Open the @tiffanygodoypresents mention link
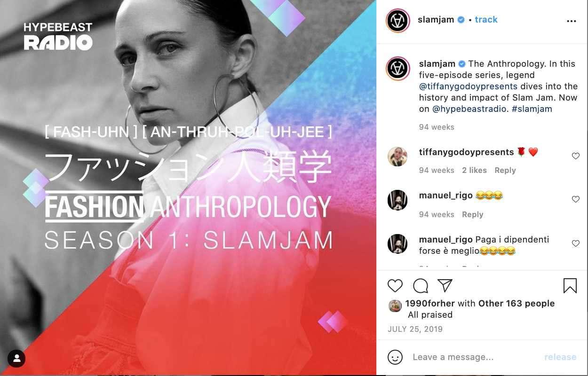The image size is (588, 376). coord(468,86)
